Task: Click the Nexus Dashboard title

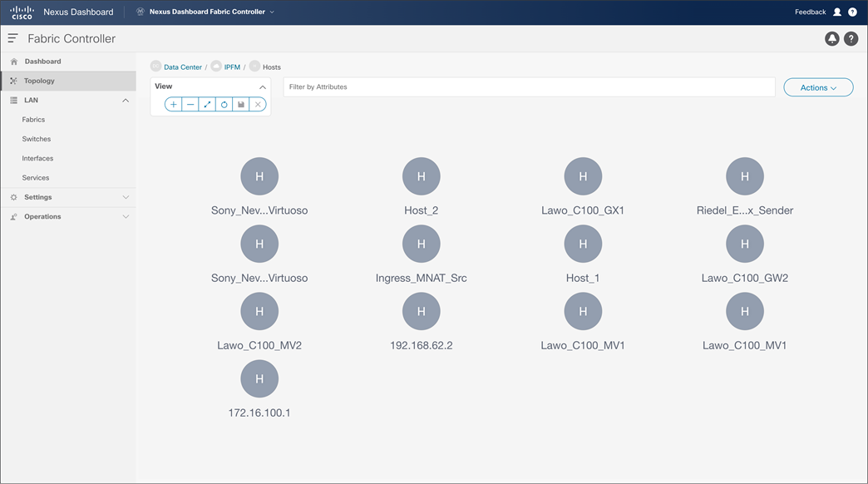Action: (78, 12)
